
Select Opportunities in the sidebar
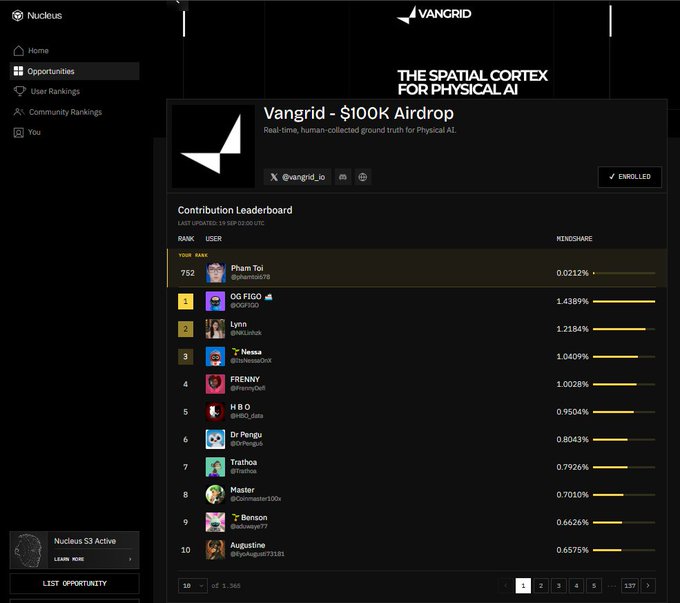point(74,71)
